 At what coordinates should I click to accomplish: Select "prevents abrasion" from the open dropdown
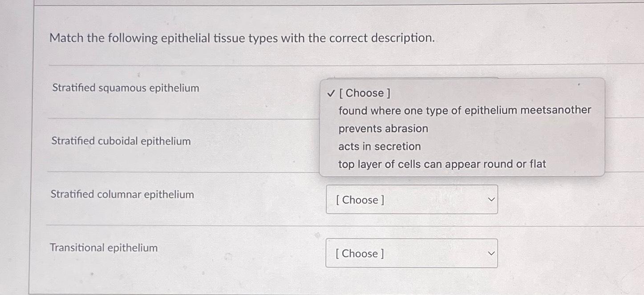[x=382, y=128]
